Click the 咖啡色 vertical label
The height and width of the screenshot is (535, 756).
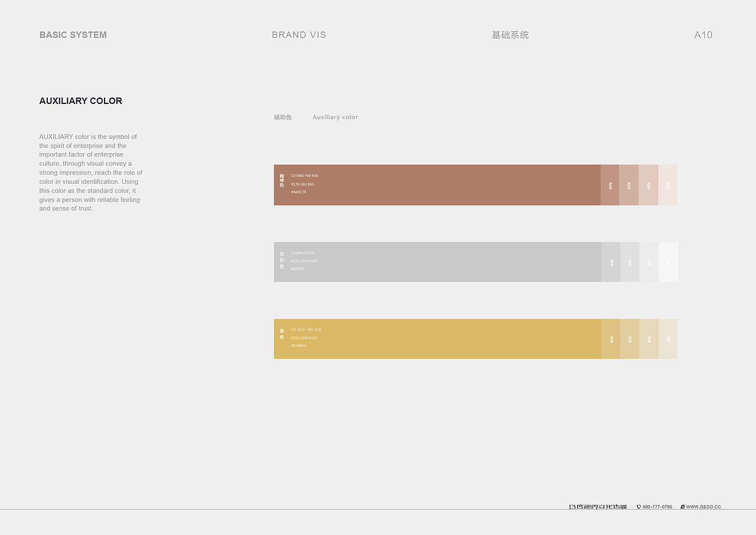point(282,181)
